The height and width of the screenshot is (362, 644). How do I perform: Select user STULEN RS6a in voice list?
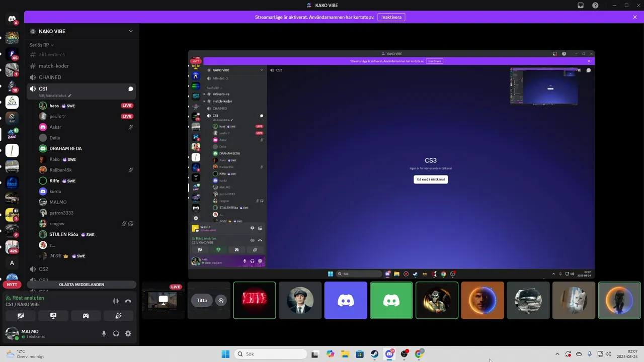click(x=86, y=234)
